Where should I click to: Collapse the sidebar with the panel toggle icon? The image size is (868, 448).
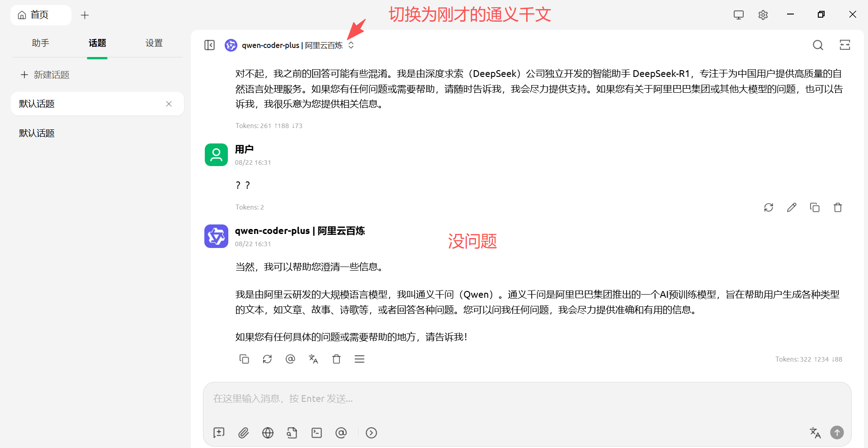pyautogui.click(x=209, y=45)
